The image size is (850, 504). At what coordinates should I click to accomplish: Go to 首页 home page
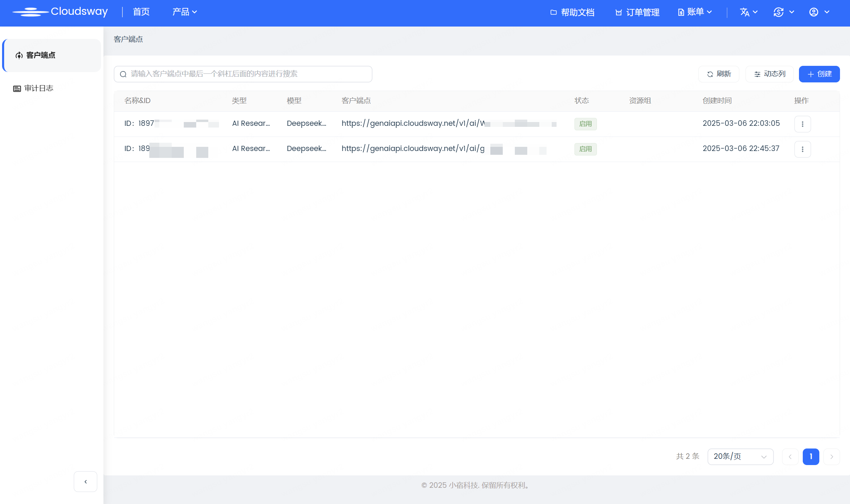click(141, 12)
